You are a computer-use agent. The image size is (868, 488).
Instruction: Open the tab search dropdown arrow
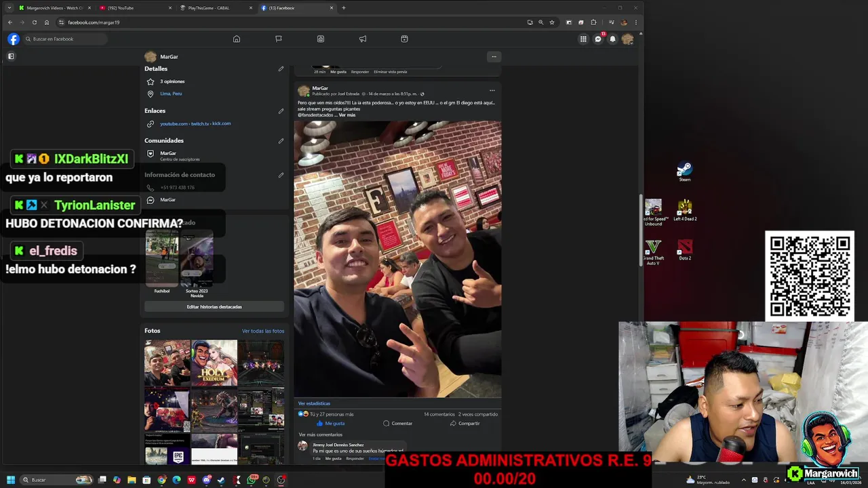click(x=9, y=7)
